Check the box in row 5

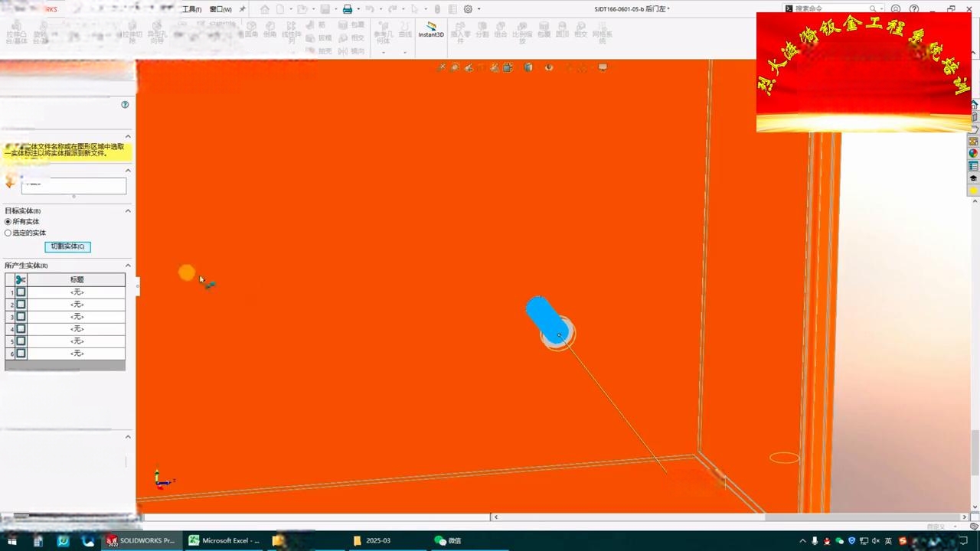[21, 341]
